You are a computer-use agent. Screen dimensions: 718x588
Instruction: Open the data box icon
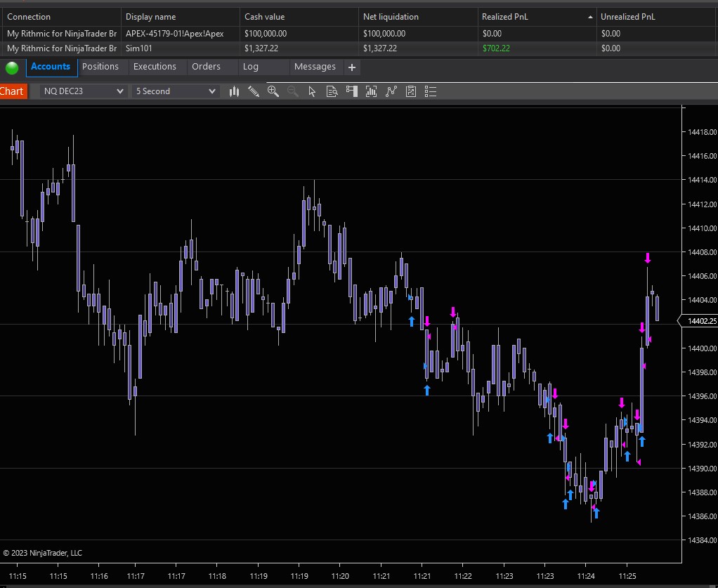point(332,91)
